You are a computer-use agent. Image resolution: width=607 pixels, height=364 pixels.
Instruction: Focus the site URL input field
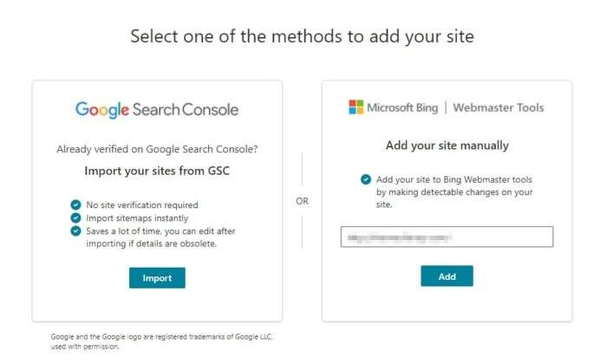(x=447, y=237)
